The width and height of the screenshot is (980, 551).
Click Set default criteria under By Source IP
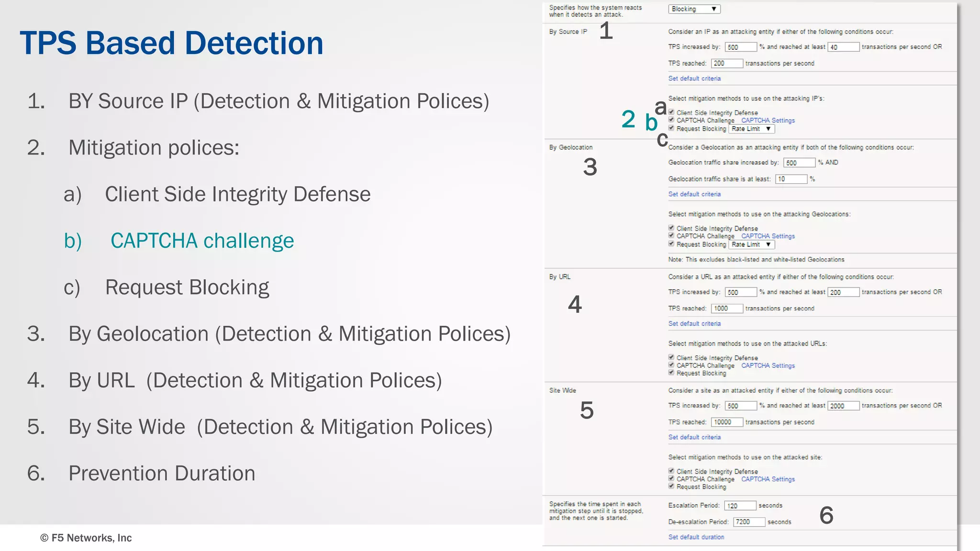(x=694, y=78)
